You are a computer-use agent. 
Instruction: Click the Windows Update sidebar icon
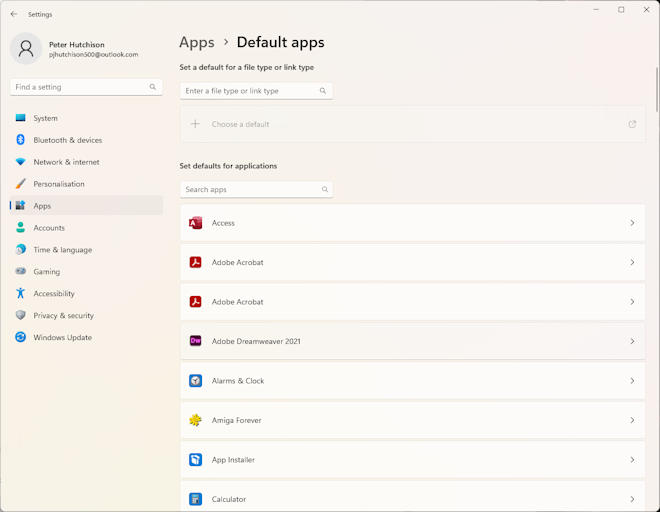[21, 337]
